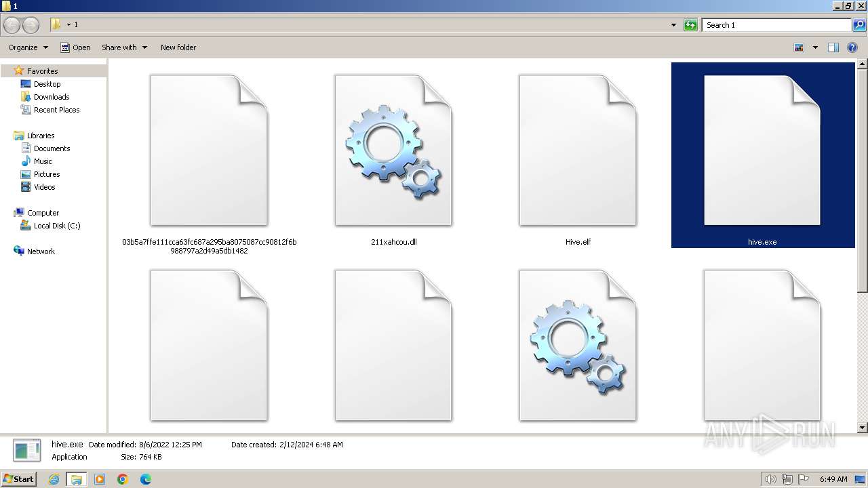Go forward with the Forward arrow button
The image size is (868, 488).
tap(31, 25)
